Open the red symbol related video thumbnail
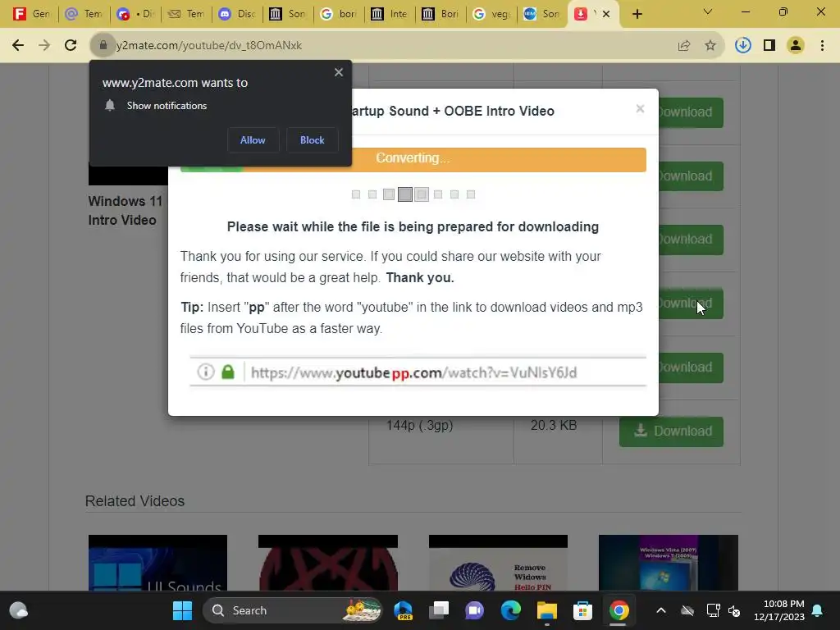The width and height of the screenshot is (840, 630). tap(328, 563)
